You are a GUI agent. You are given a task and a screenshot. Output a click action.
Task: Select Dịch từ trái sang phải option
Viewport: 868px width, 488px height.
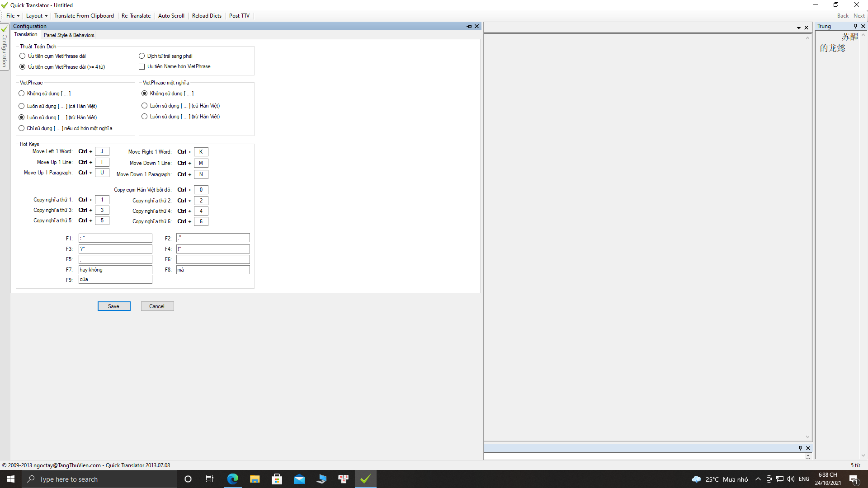(x=142, y=56)
